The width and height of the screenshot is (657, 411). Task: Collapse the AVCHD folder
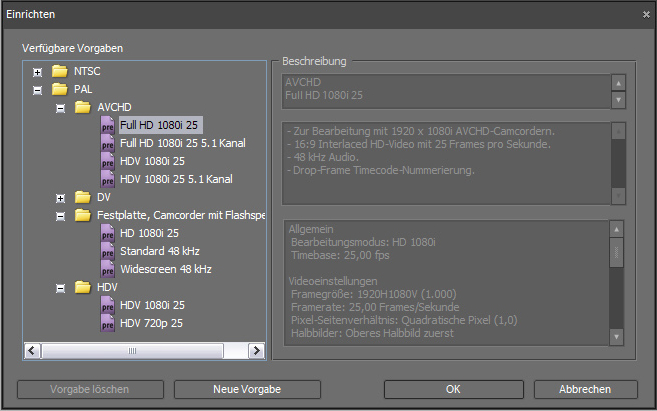[x=61, y=108]
